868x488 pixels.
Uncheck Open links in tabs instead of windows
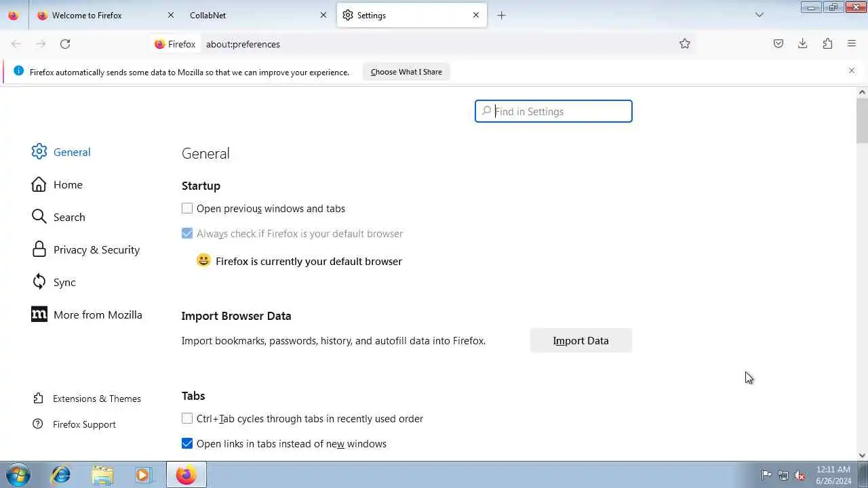click(x=187, y=444)
